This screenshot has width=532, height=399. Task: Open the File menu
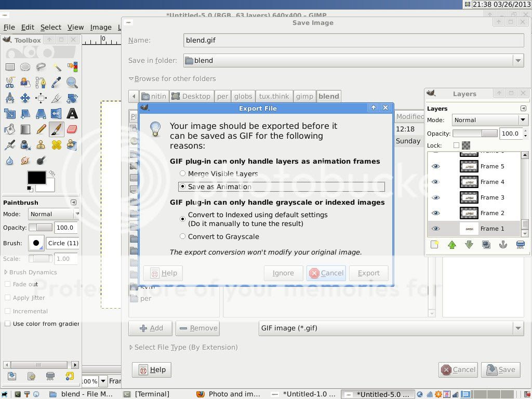point(9,27)
